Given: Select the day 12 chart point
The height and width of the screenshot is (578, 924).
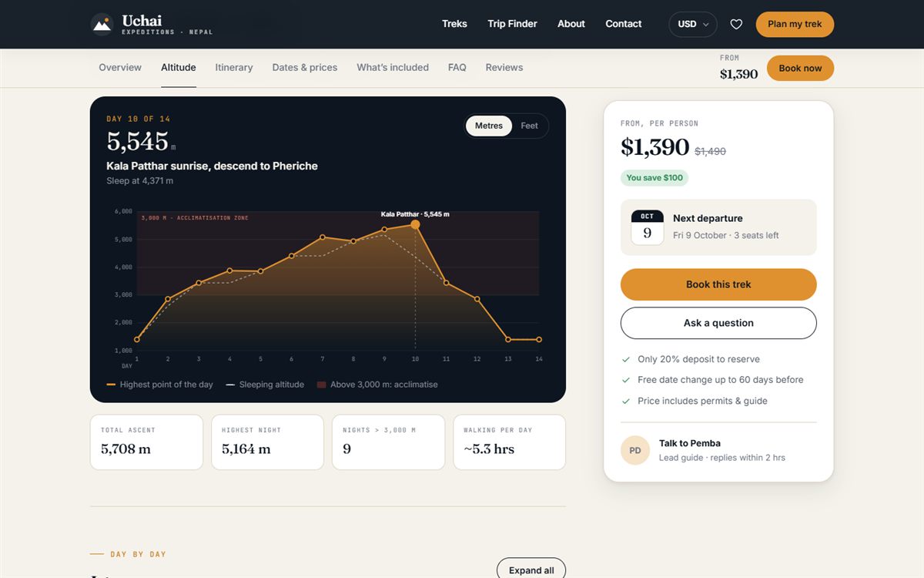Looking at the screenshot, I should click(477, 299).
